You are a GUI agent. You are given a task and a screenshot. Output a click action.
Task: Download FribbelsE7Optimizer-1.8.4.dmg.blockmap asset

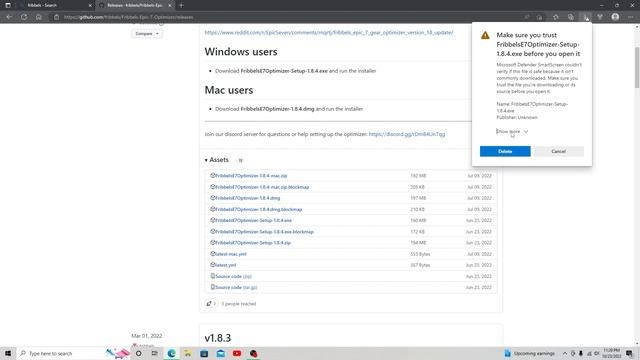click(258, 209)
